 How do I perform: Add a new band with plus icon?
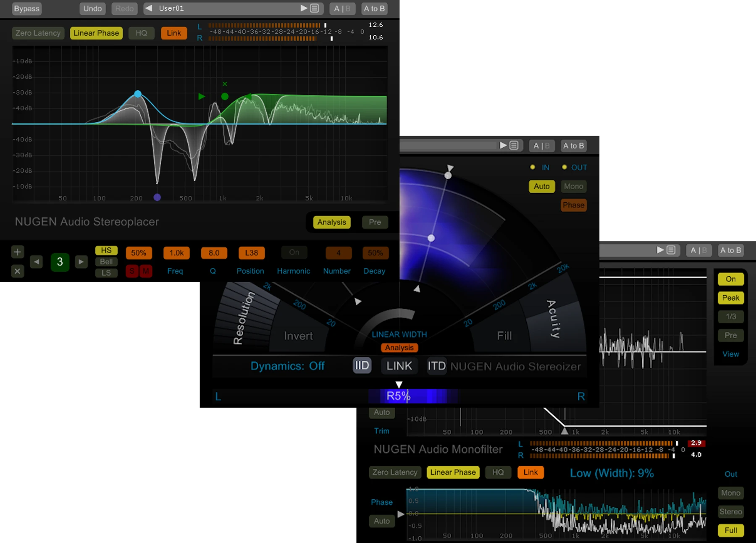(17, 252)
